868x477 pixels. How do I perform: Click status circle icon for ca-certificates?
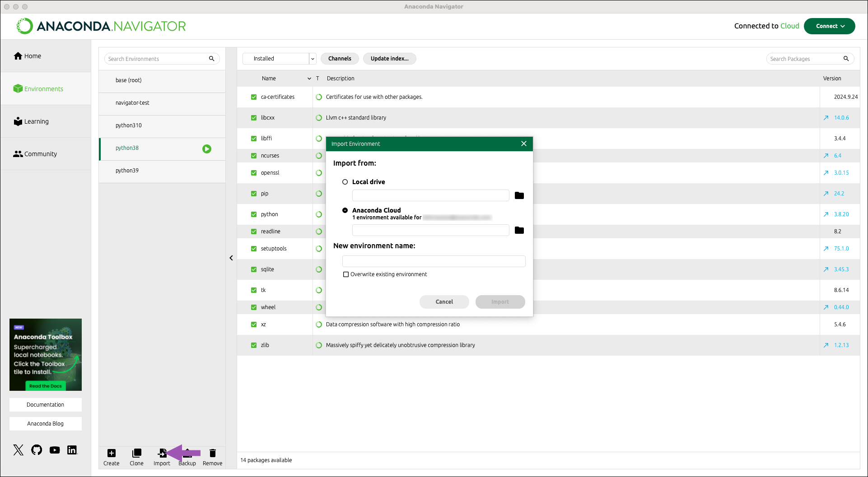click(319, 97)
